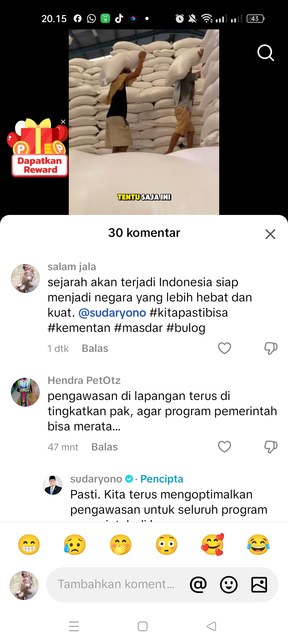Insert the crying laughing emoji
This screenshot has height=644, width=288.
coord(258,545)
